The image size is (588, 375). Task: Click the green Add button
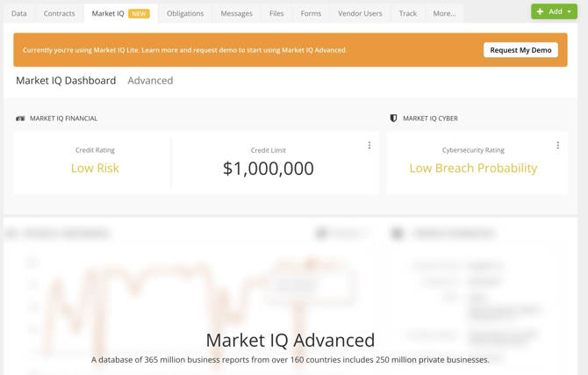(x=554, y=11)
